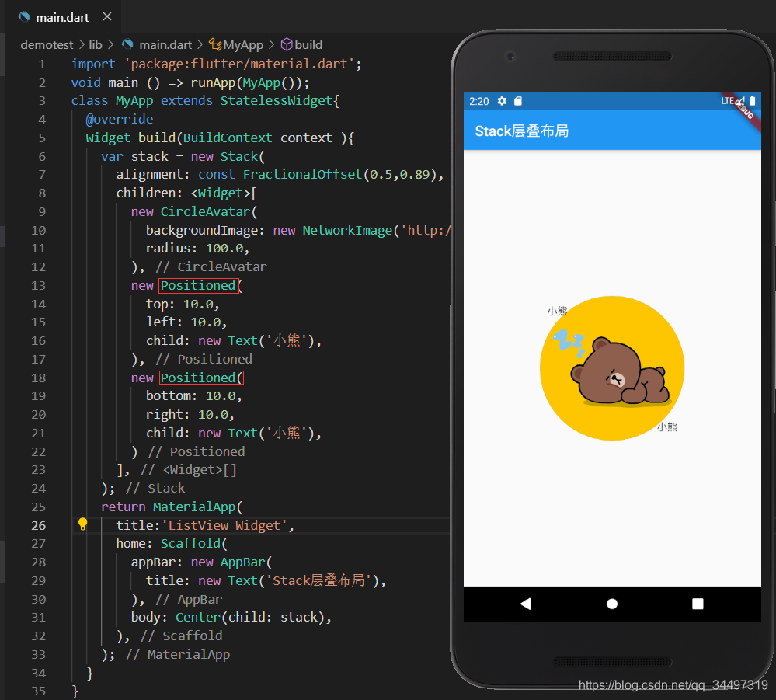Image resolution: width=776 pixels, height=700 pixels.
Task: Click the import statement package string on line 1
Action: point(239,64)
